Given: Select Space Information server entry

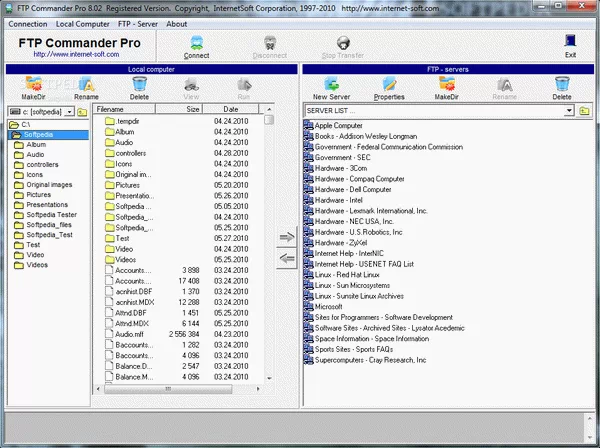Looking at the screenshot, I should (372, 339).
